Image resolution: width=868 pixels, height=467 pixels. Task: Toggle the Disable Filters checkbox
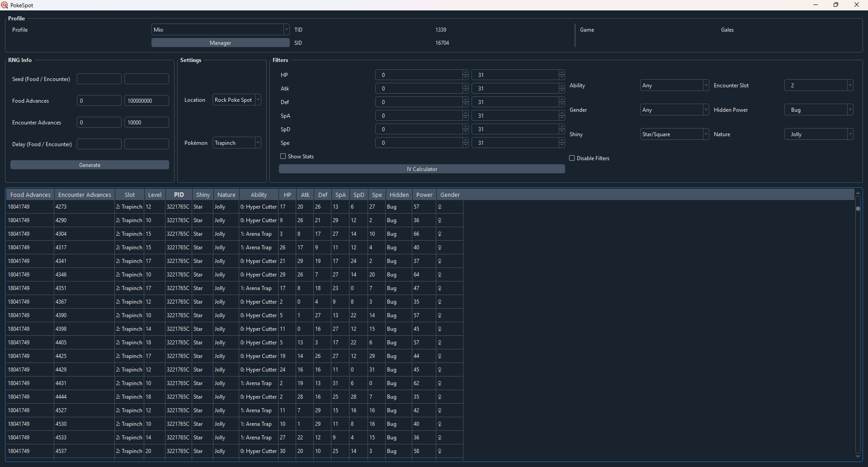(572, 158)
